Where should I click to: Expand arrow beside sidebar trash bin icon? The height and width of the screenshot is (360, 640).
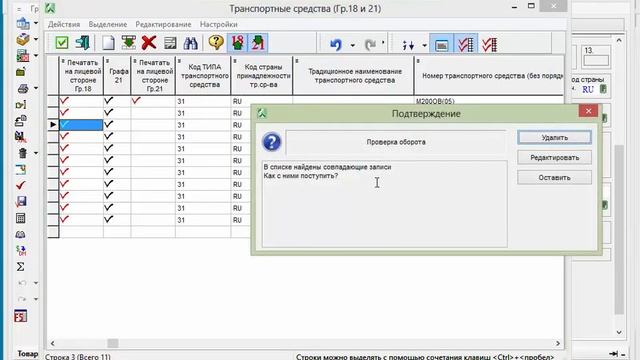[36, 153]
